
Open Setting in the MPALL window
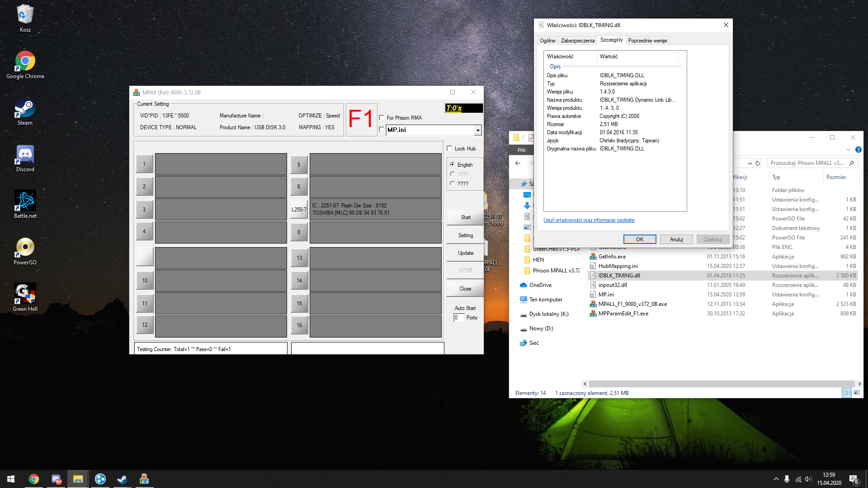coord(465,235)
